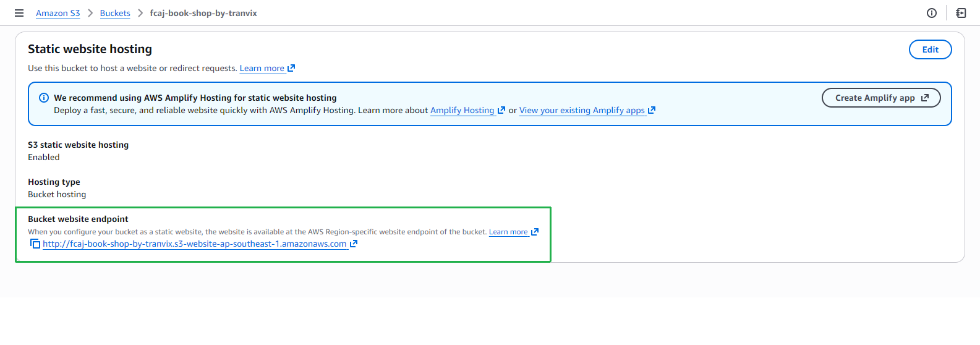Click Create Amplify app button

881,98
